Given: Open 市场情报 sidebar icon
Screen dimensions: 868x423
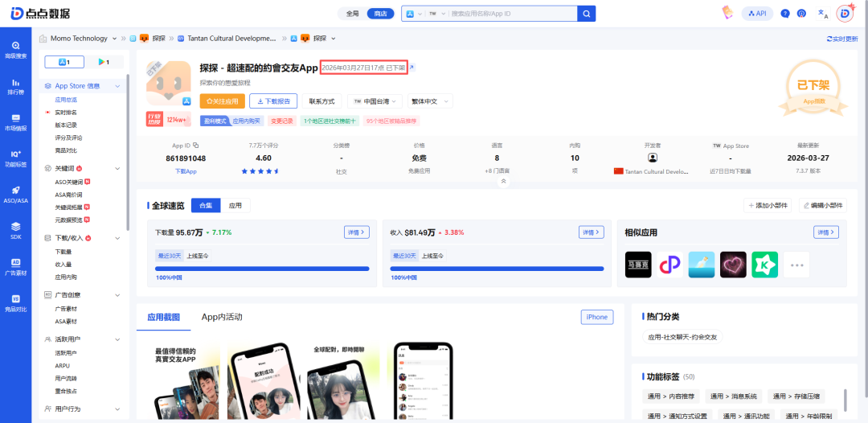Looking at the screenshot, I should click(15, 122).
